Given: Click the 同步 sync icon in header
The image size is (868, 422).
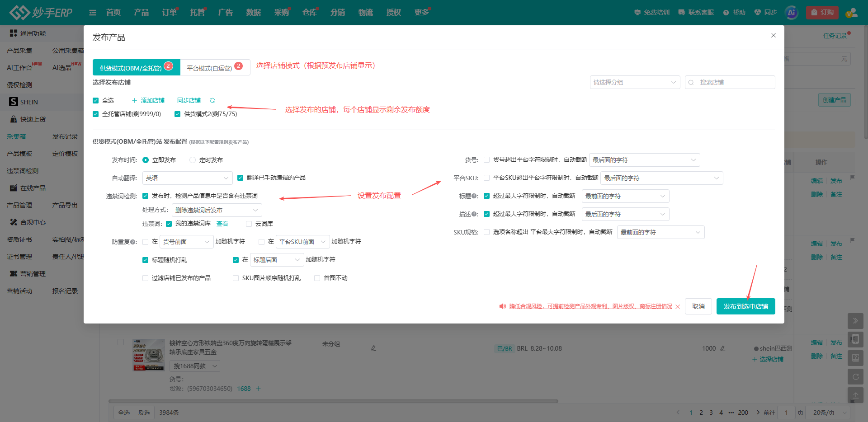Looking at the screenshot, I should coord(758,13).
